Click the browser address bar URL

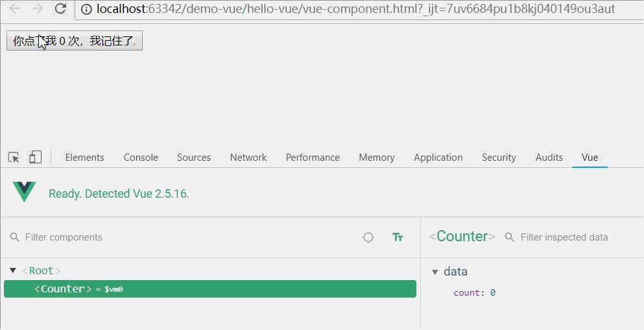(355, 9)
